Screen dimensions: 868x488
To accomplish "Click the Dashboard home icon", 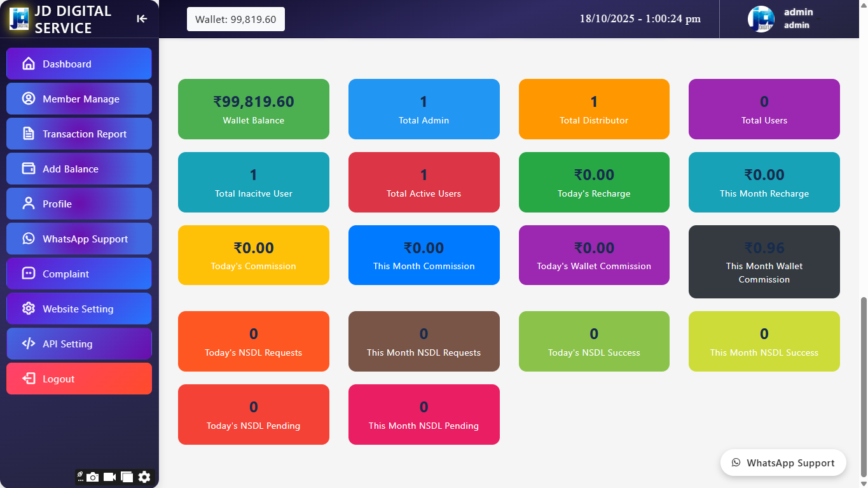I will pyautogui.click(x=28, y=64).
